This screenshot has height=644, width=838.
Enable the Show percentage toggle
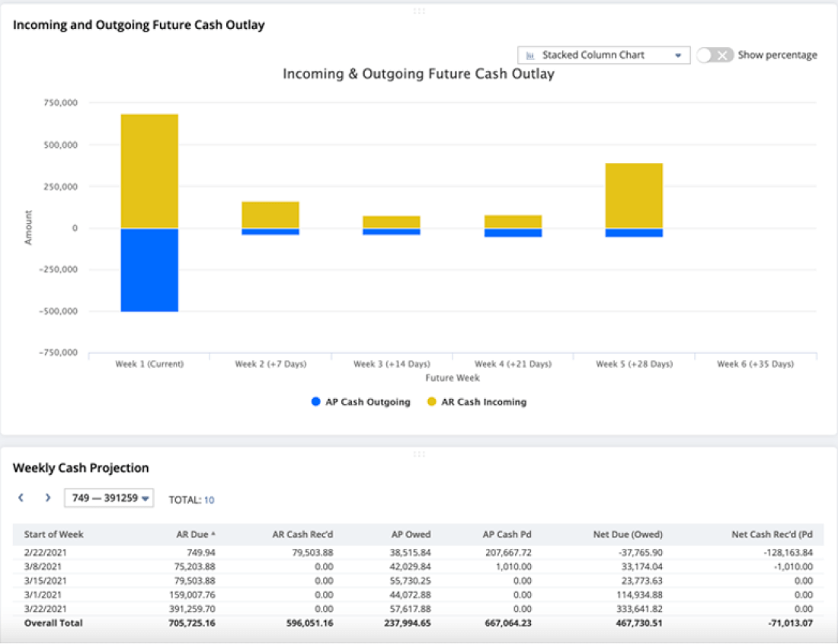tap(715, 55)
